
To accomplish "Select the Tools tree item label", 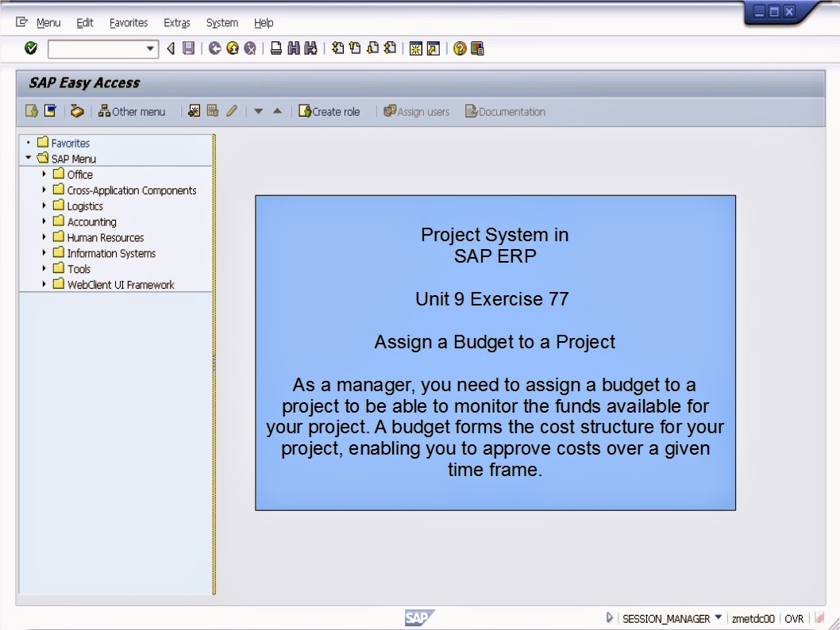I will coord(79,269).
